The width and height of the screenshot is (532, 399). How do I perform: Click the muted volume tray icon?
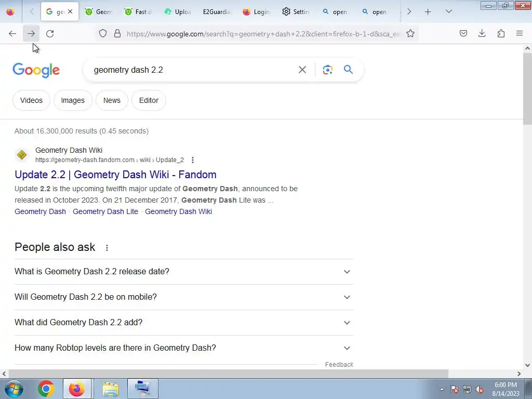coord(480,390)
